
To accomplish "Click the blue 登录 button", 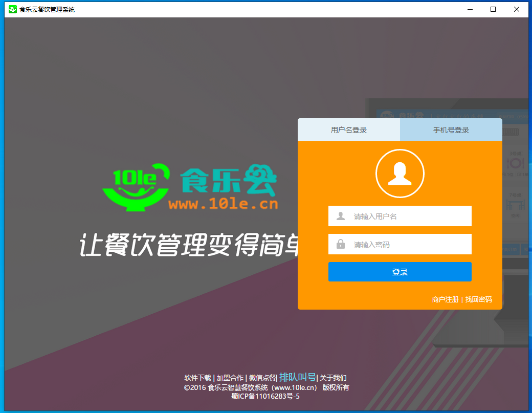I will (x=400, y=272).
